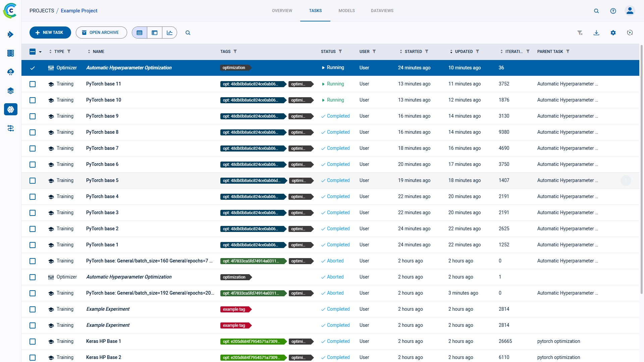
Task: Download the task list via export icon
Action: click(596, 33)
